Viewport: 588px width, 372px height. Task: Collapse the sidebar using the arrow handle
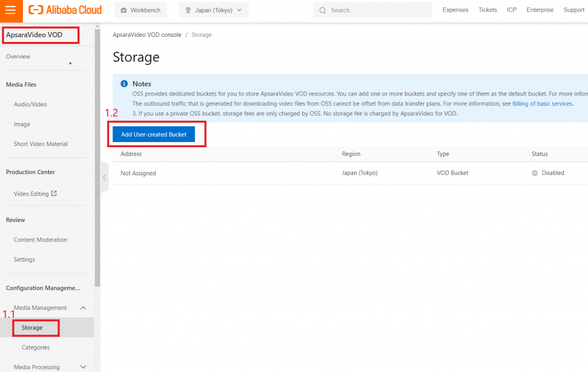[x=105, y=178]
